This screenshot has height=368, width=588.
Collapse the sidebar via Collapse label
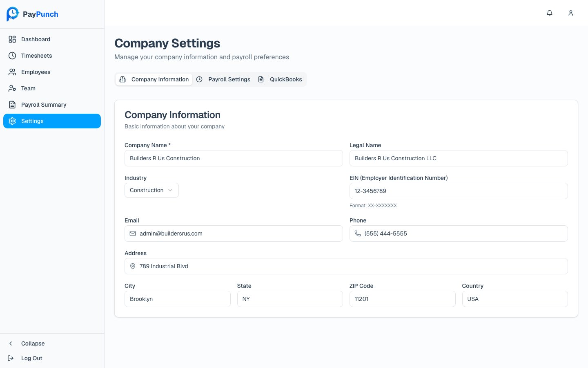coord(33,343)
